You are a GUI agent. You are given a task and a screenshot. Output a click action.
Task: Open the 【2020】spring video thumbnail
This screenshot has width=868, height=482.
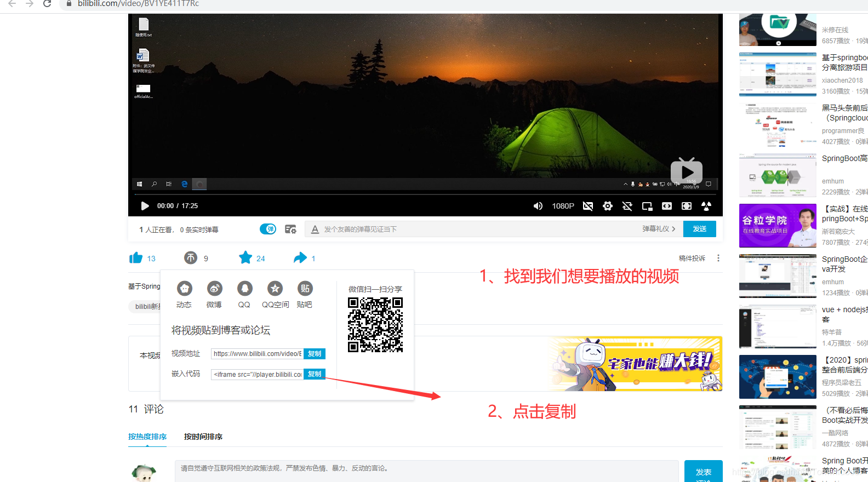tap(778, 377)
